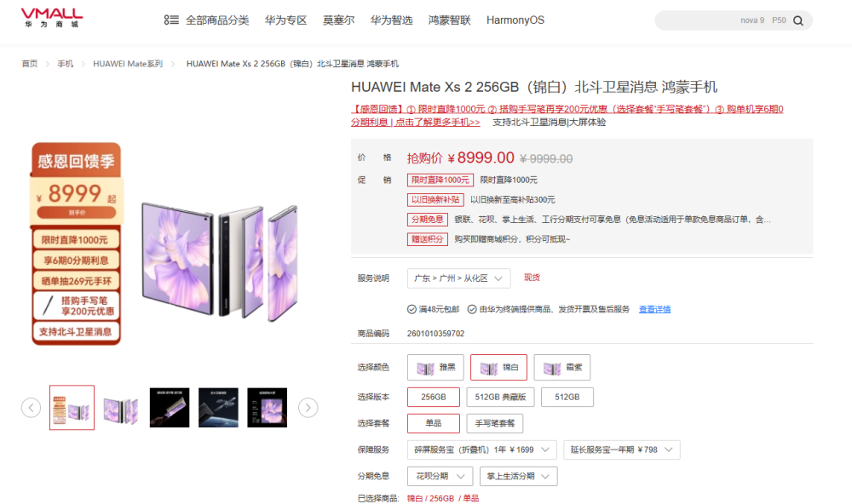Select the satellite image thumbnail
Screen dimensions: 852x504
pyautogui.click(x=218, y=407)
